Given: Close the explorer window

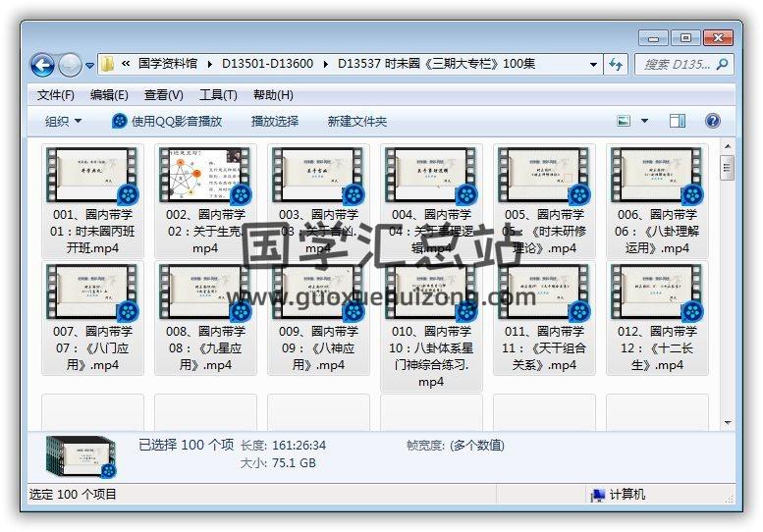Looking at the screenshot, I should (718, 38).
